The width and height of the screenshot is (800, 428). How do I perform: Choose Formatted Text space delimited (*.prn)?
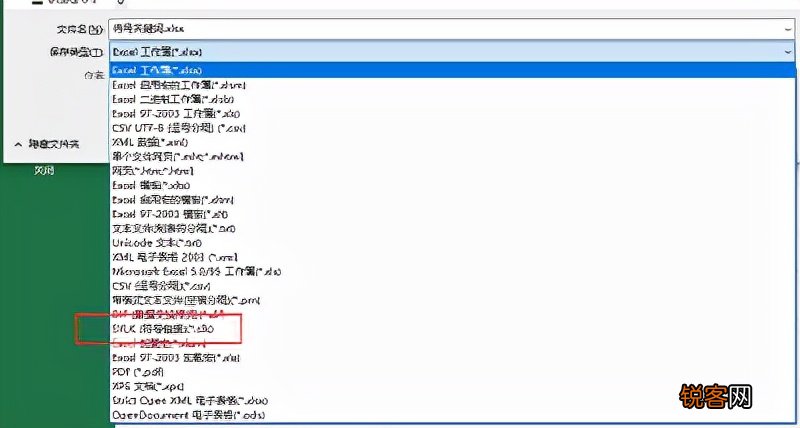tap(453, 300)
